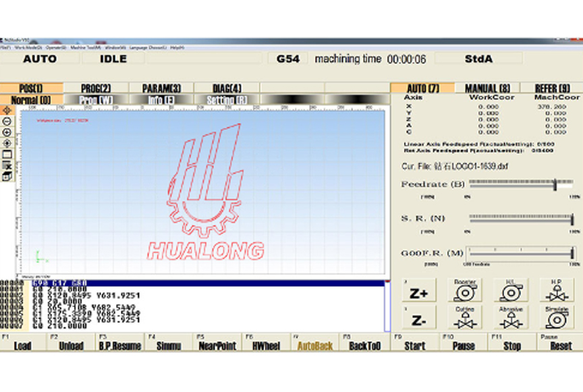Image resolution: width=583 pixels, height=392 pixels.
Task: Click the G00F.R. (M) slider handle
Action: [x=572, y=253]
